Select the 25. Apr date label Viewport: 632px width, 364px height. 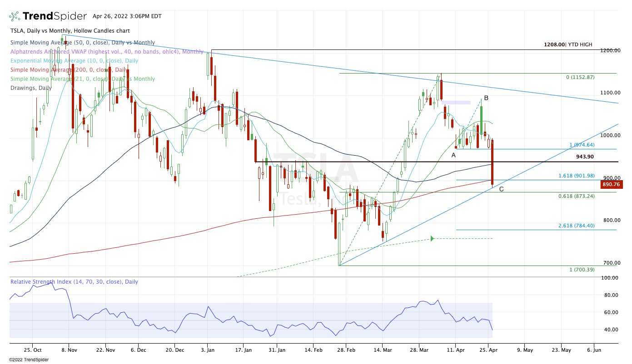[488, 350]
